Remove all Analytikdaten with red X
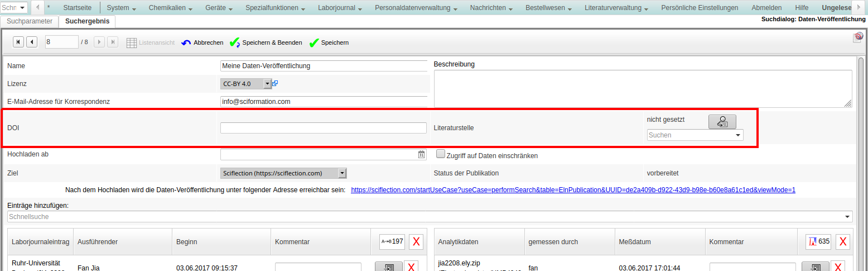The width and height of the screenshot is (868, 271). [843, 241]
